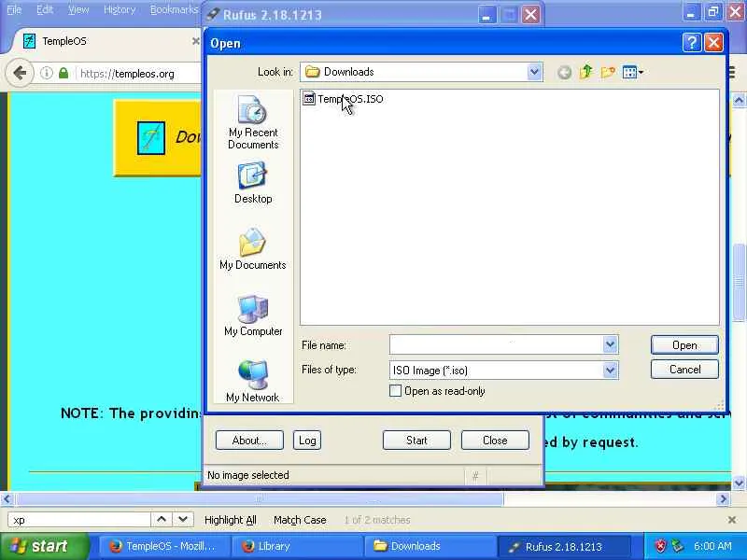Switch to Rufus taskbar item
747x560 pixels.
pos(564,546)
